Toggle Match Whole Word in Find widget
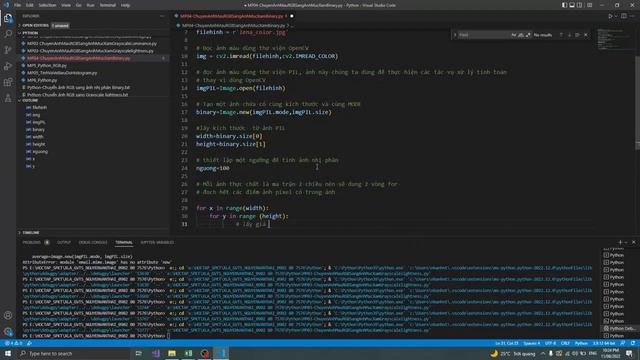 [521, 35]
